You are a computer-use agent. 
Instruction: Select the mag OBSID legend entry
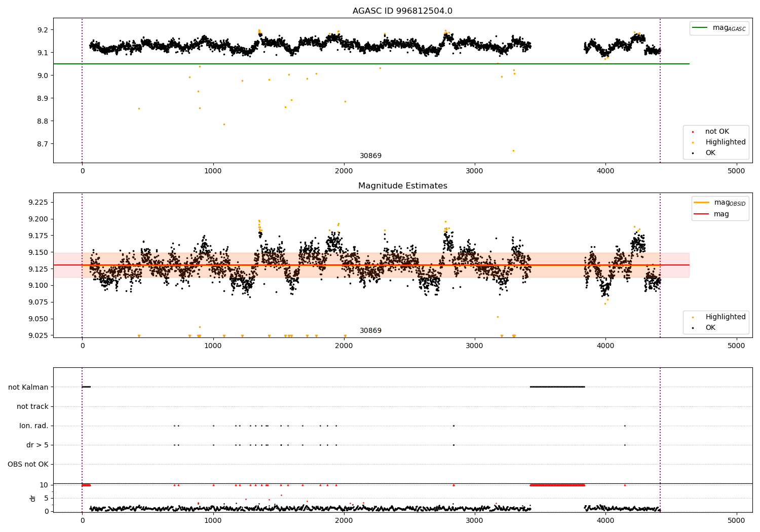click(x=720, y=203)
